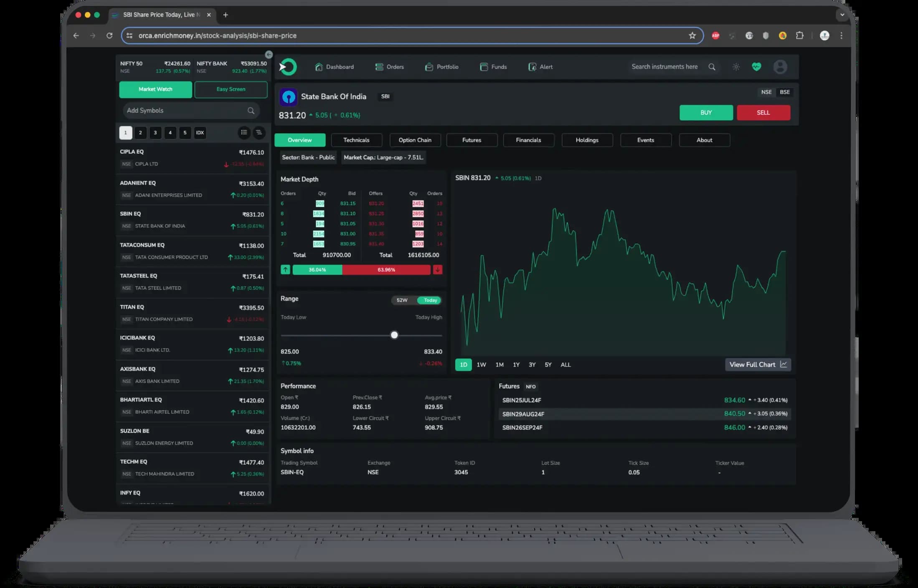Image resolution: width=918 pixels, height=588 pixels.
Task: Open the Option Chain tab
Action: click(415, 140)
